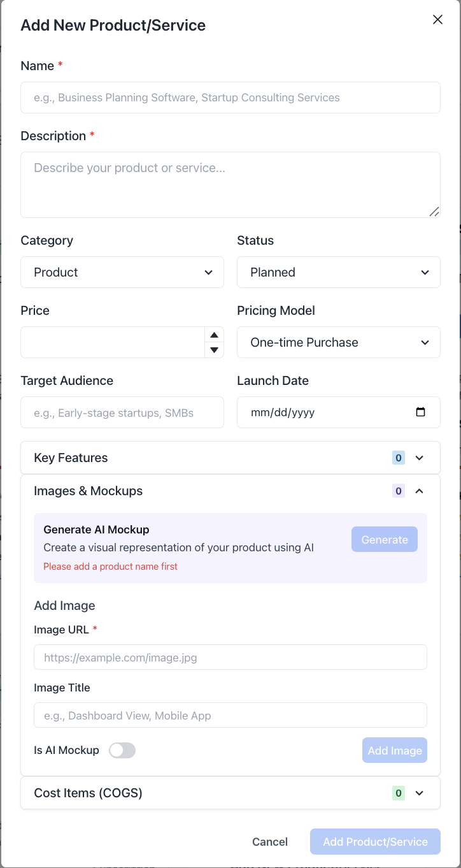Click the Cancel button

270,842
